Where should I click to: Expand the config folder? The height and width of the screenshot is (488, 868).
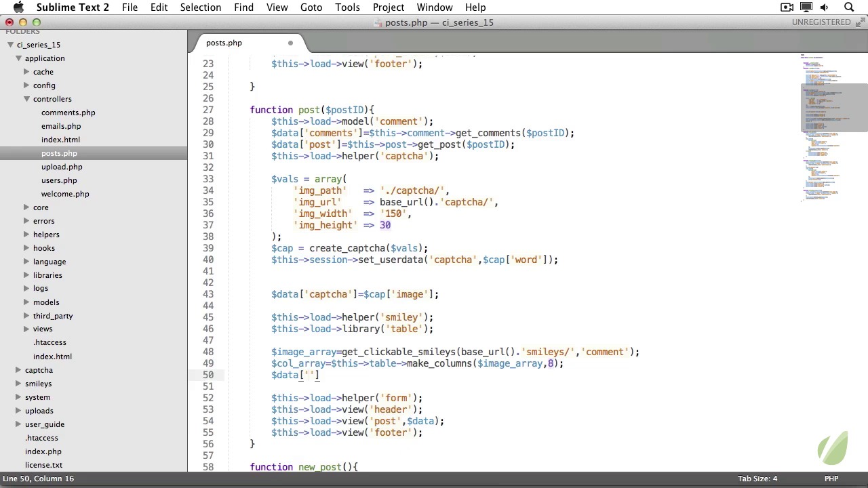coord(26,85)
